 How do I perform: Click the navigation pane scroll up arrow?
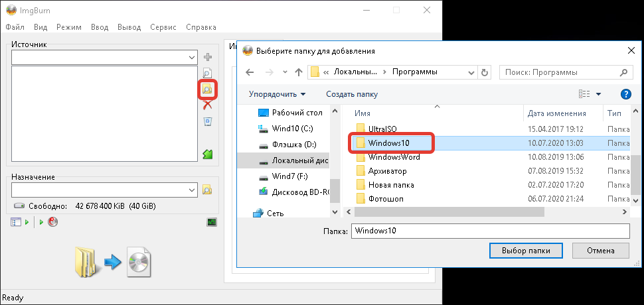point(335,111)
